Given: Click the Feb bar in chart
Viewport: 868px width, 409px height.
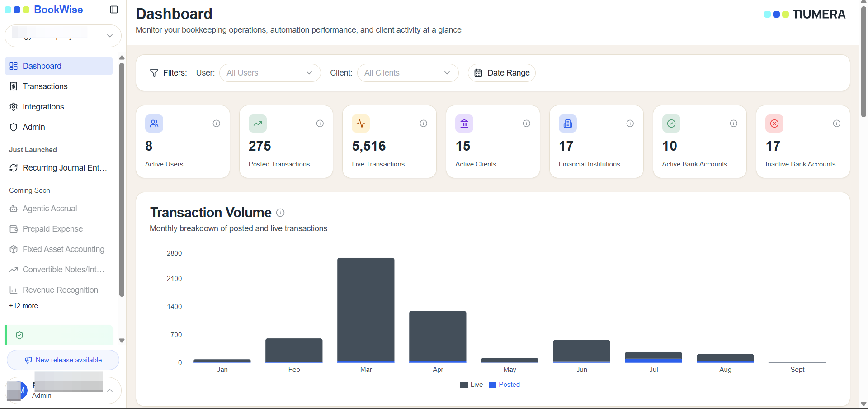Looking at the screenshot, I should (294, 350).
